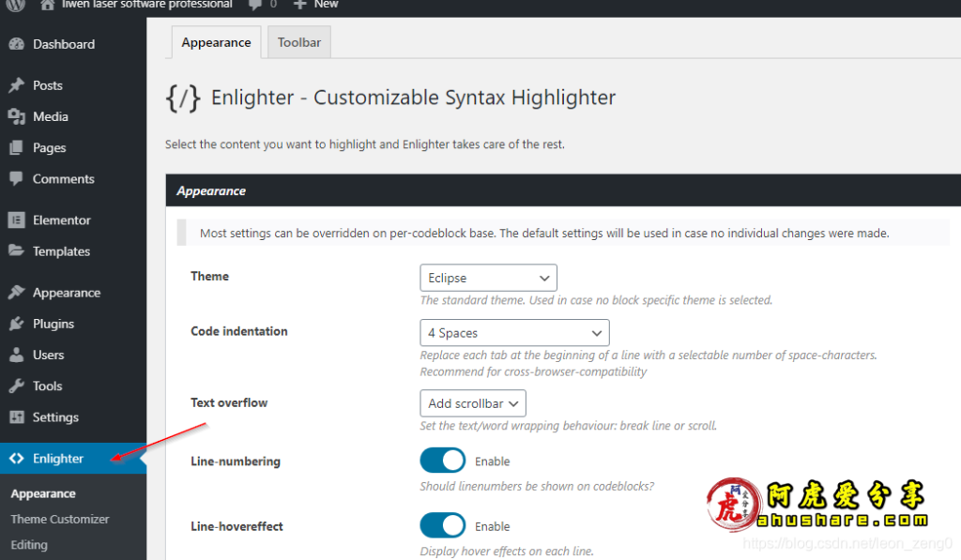This screenshot has width=961, height=560.
Task: Change the Code indentation dropdown
Action: 514,332
